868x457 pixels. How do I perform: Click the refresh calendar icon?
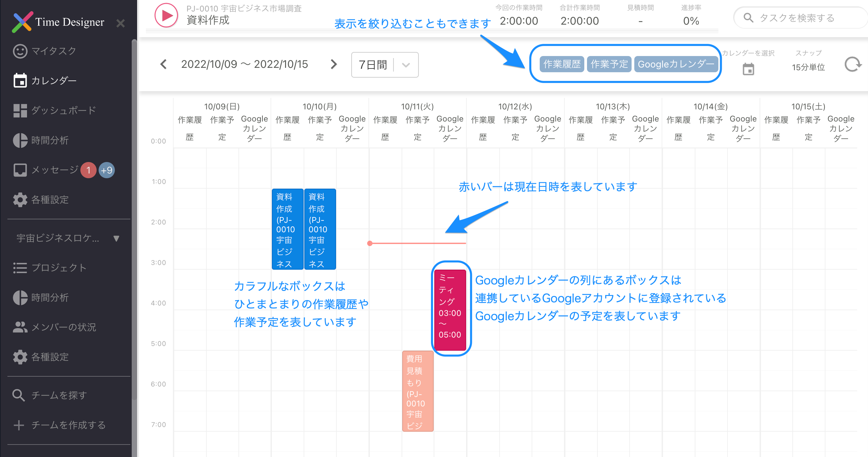pos(853,64)
